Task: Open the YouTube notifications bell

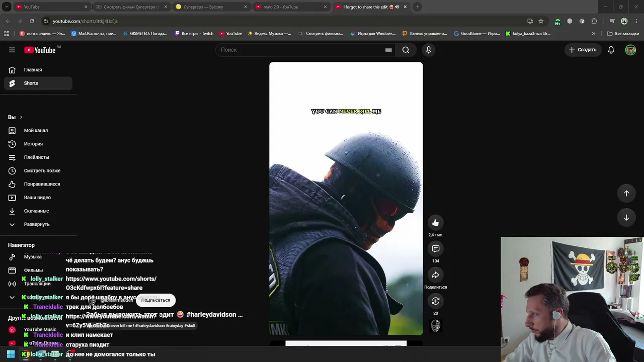Action: coord(611,50)
